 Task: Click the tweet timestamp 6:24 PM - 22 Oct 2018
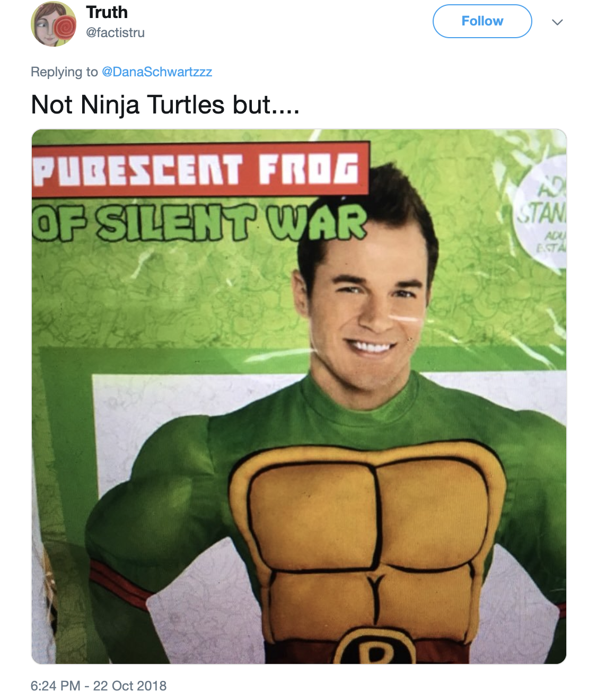point(99,686)
